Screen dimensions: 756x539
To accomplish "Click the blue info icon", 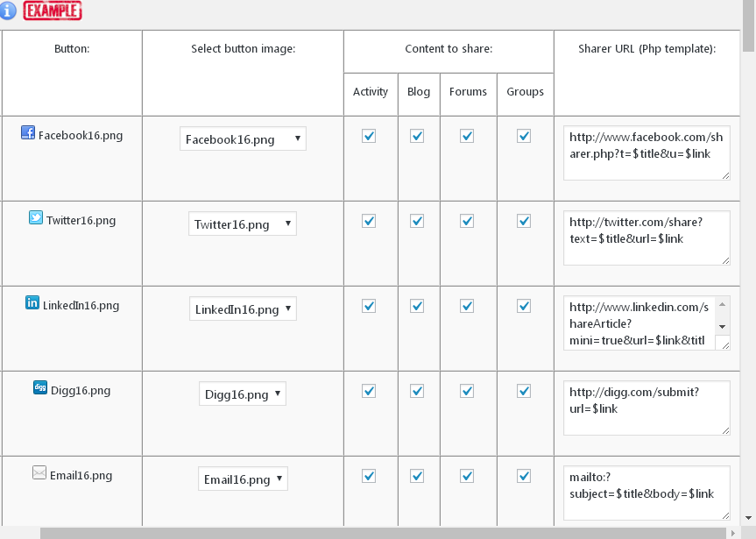I will coord(9,11).
